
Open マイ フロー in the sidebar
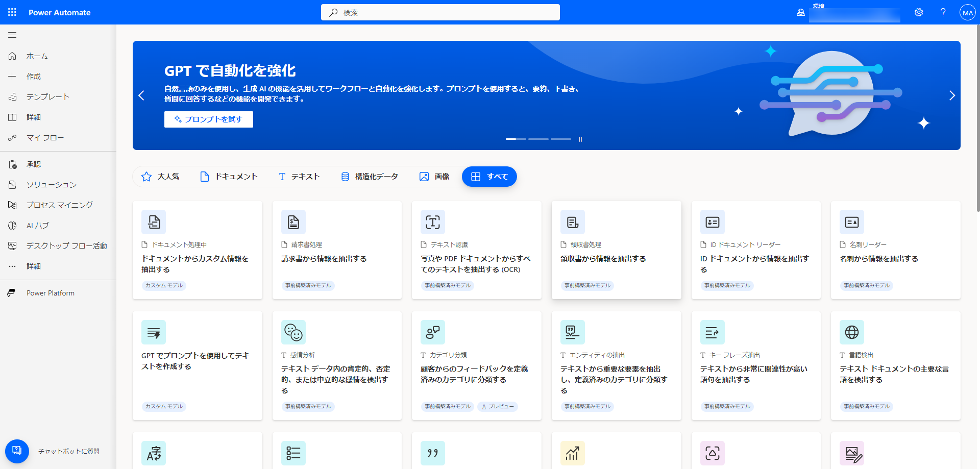pyautogui.click(x=58, y=138)
